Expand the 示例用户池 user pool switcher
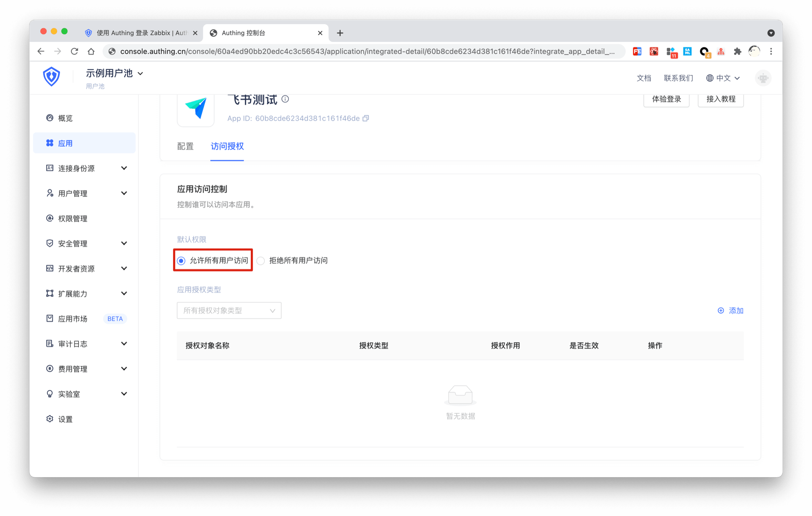 coord(114,74)
